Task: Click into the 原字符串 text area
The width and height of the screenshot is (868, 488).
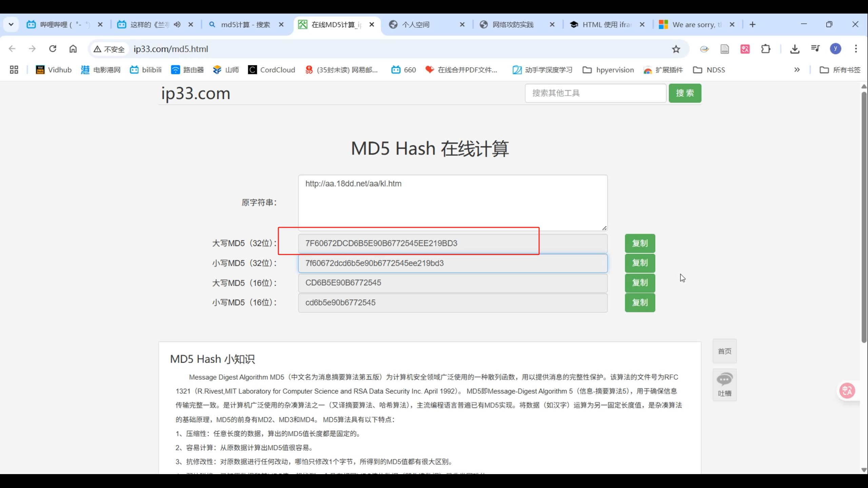Action: pos(453,203)
